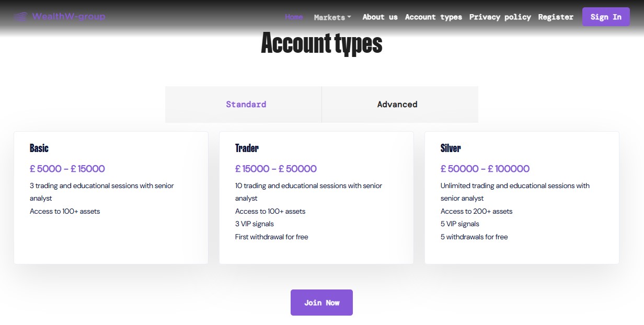Image resolution: width=644 pixels, height=325 pixels.
Task: Click the £ 5000 - £ 15000 price range
Action: pos(67,168)
